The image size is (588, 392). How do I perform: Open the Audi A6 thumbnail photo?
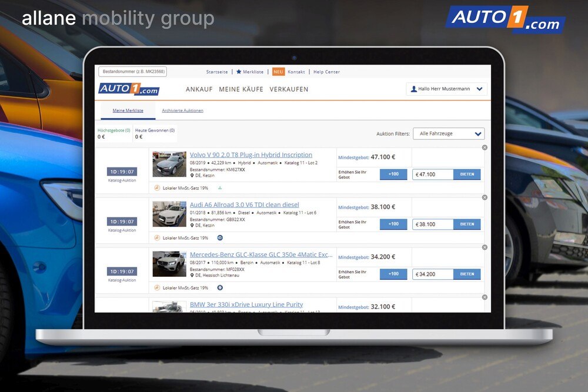169,214
